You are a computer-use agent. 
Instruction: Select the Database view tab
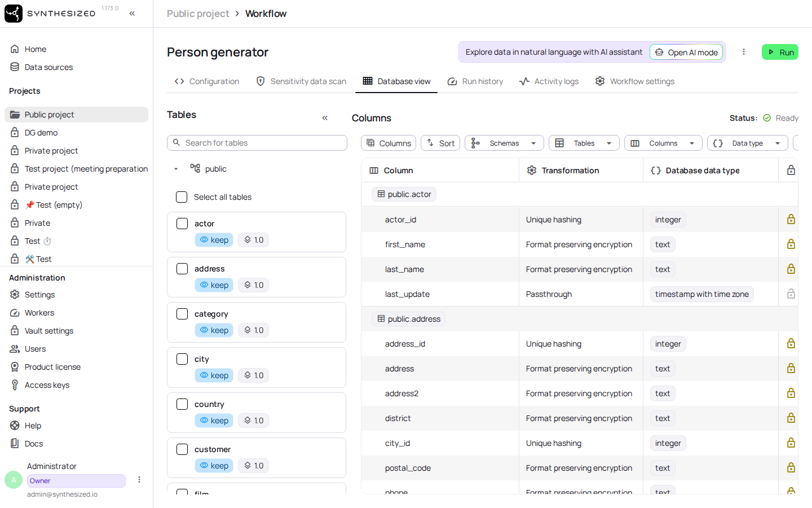point(396,81)
